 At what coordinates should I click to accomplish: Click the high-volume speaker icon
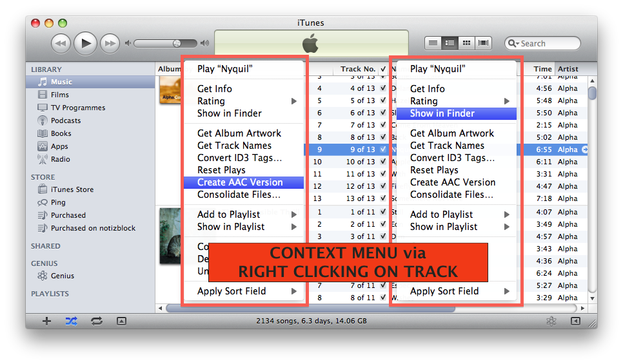point(204,43)
